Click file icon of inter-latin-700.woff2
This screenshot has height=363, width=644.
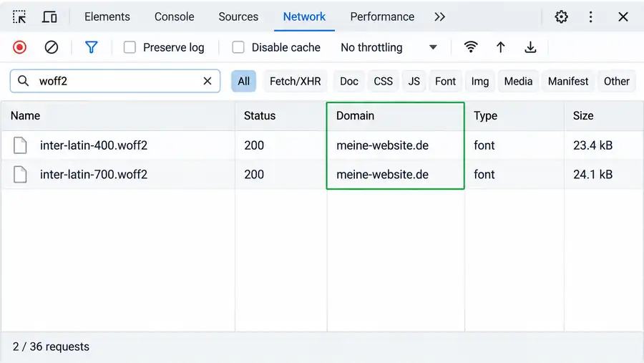click(x=20, y=174)
